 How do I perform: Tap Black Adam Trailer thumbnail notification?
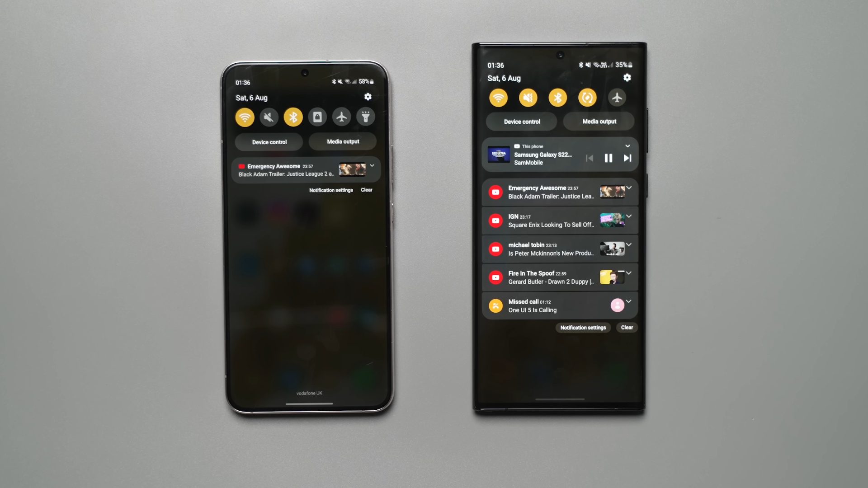(x=352, y=170)
